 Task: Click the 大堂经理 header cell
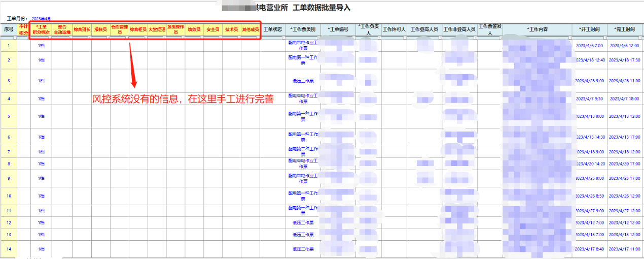(x=157, y=30)
